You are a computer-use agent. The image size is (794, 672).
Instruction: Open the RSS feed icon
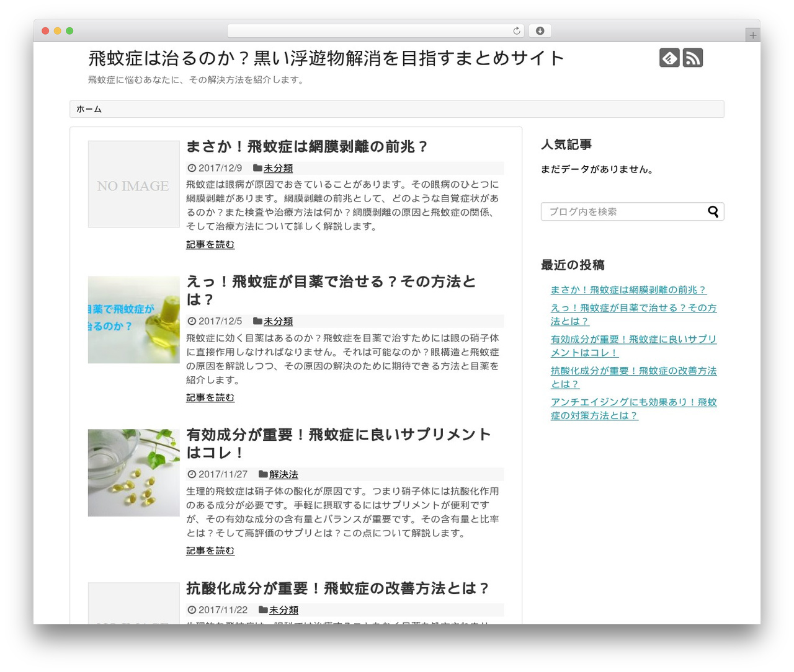point(693,58)
